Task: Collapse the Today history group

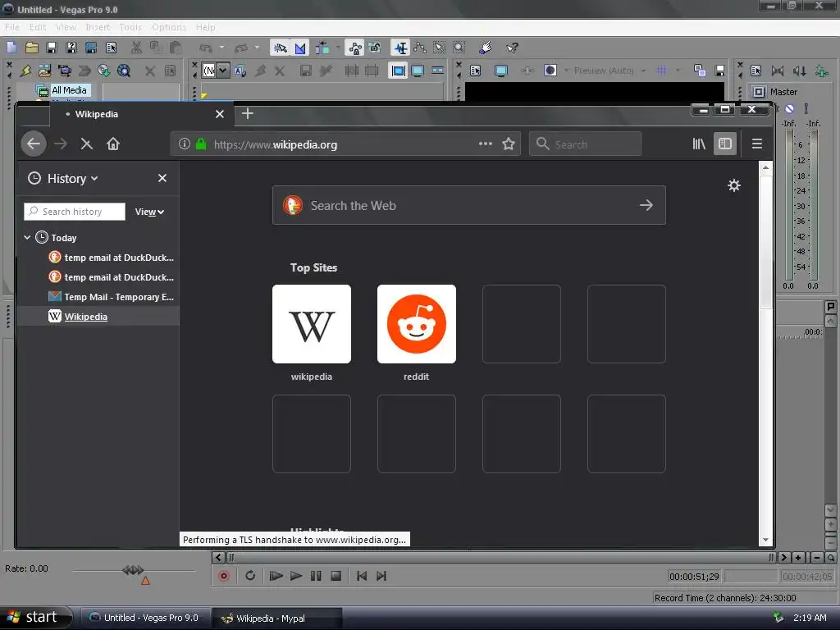Action: (27, 237)
